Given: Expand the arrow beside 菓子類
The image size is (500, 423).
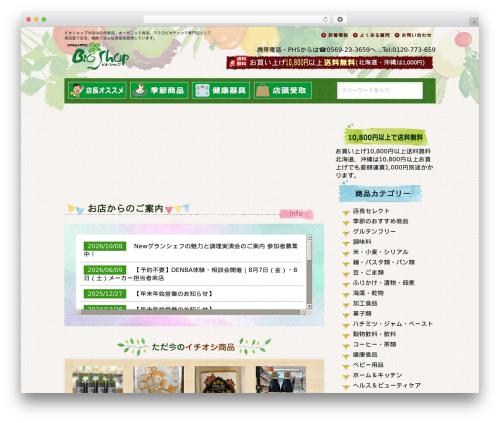Looking at the screenshot, I should coord(346,315).
